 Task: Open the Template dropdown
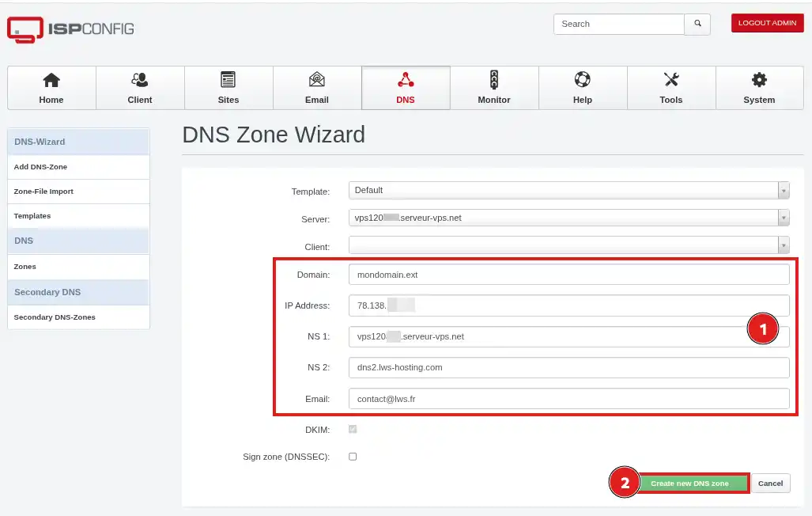(568, 190)
